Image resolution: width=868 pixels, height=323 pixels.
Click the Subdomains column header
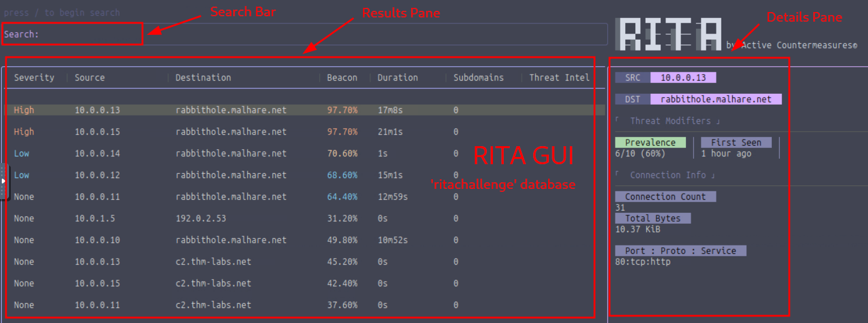tap(478, 78)
